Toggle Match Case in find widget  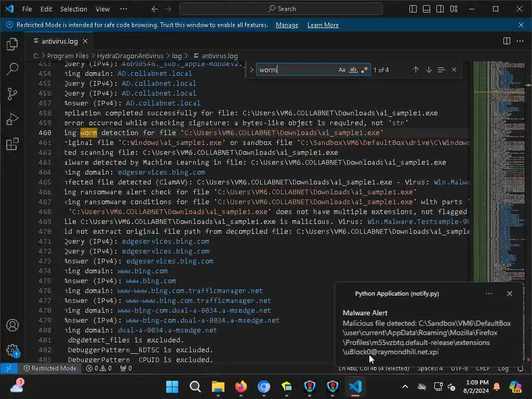(342, 70)
